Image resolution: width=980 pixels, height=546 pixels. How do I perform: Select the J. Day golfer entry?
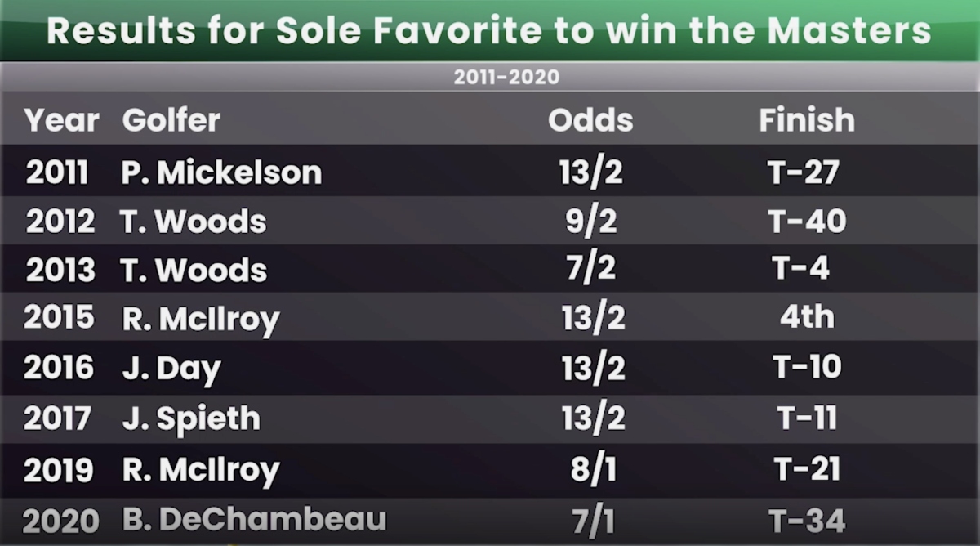coord(171,369)
